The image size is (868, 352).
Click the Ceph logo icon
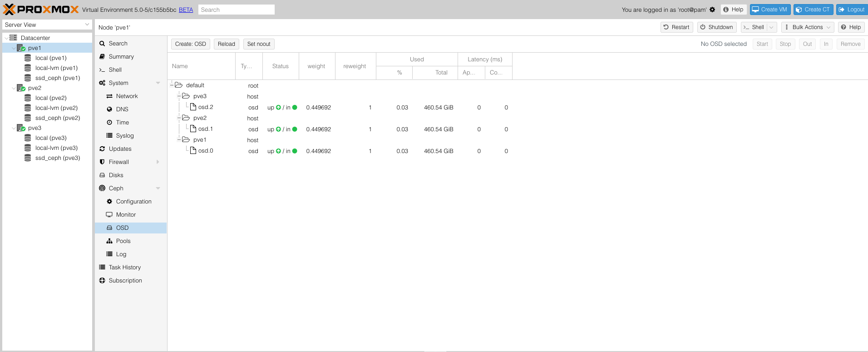pos(102,188)
